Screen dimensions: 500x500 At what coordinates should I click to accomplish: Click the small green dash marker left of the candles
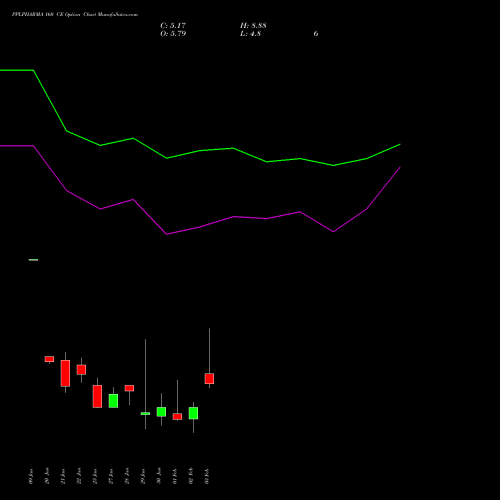(x=33, y=260)
